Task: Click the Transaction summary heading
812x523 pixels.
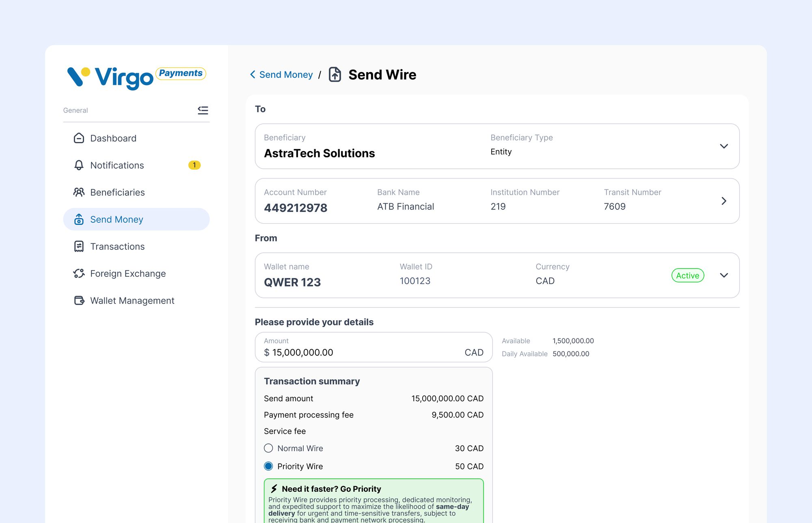Action: coord(312,381)
